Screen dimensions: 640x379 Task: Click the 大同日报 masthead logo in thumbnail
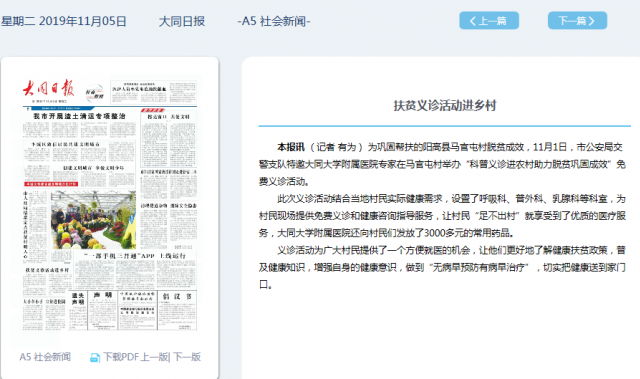tap(49, 89)
